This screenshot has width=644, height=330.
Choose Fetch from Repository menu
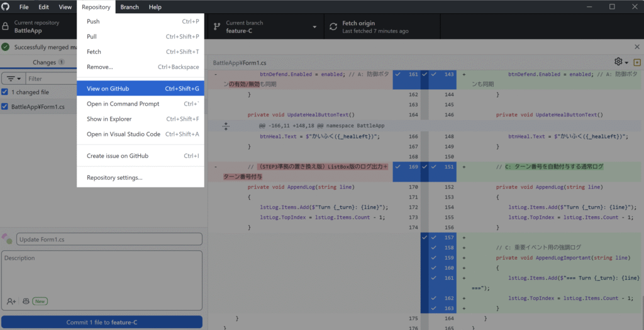[140, 52]
